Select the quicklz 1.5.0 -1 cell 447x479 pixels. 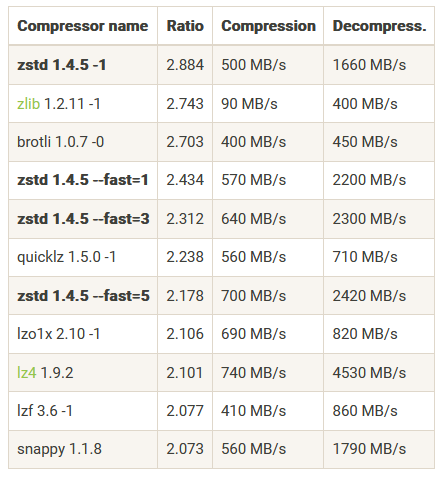pos(83,257)
